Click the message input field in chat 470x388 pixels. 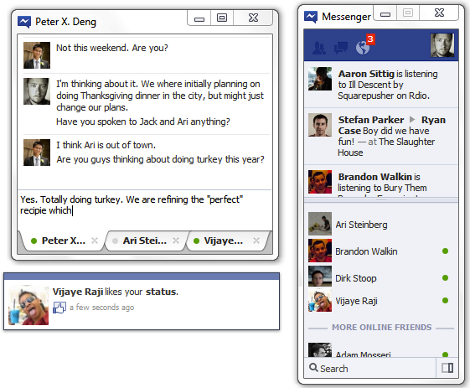coord(145,209)
